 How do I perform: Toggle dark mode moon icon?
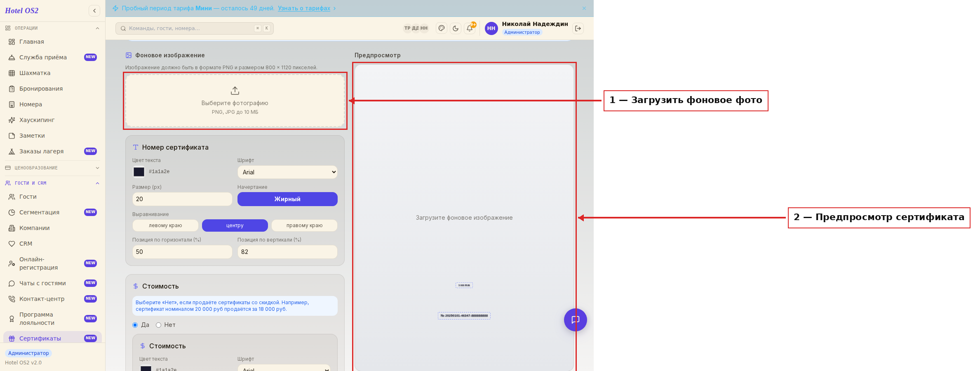tap(456, 28)
